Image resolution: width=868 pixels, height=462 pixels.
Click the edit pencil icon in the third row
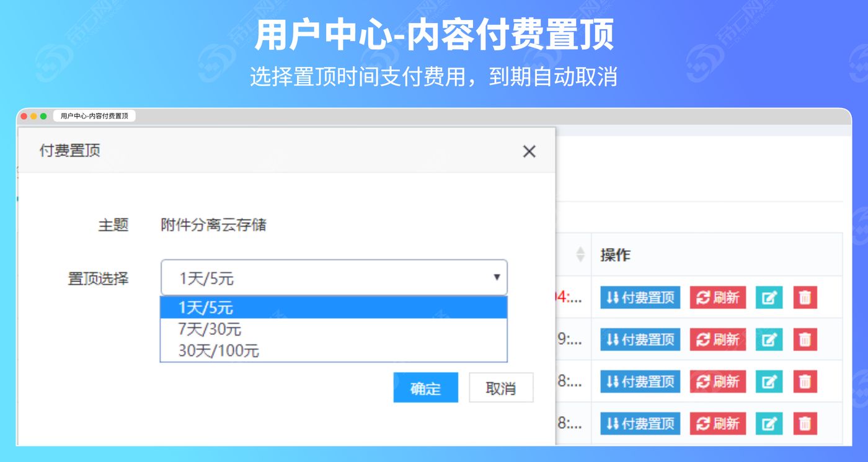click(769, 382)
